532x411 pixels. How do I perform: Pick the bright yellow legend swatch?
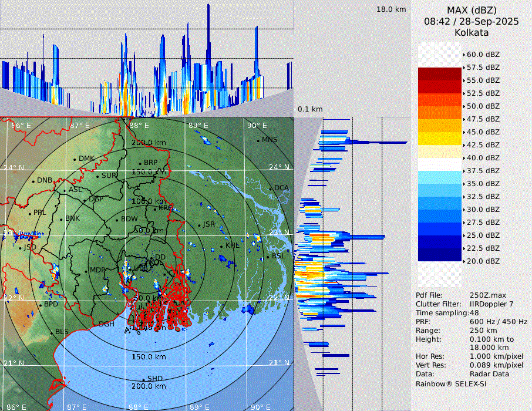tap(440, 138)
